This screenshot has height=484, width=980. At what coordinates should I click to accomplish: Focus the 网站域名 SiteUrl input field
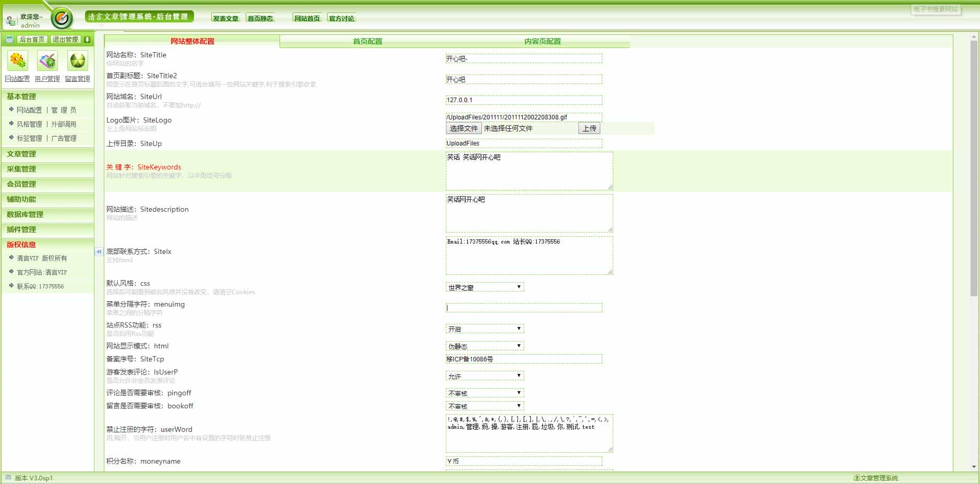[524, 100]
